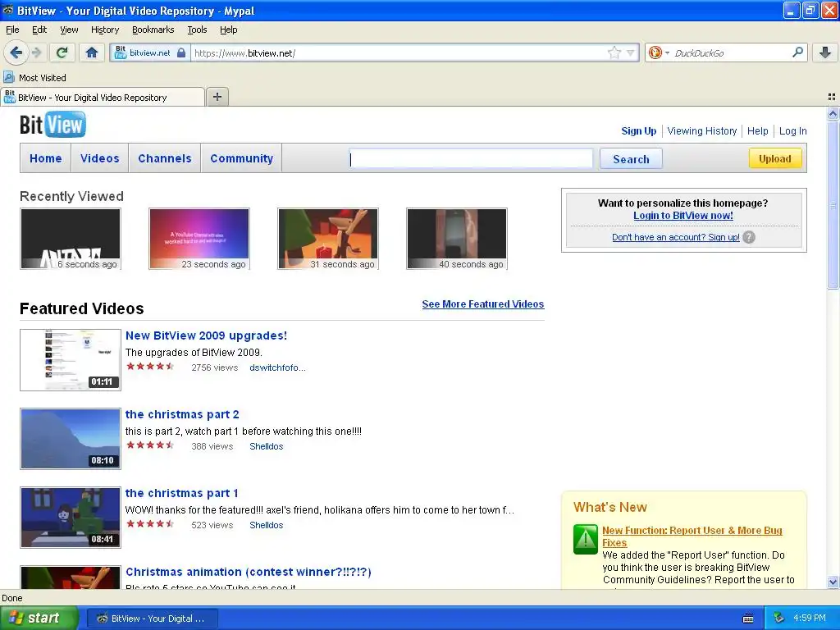Go back using the browser back arrow
Image resolution: width=840 pixels, height=630 pixels.
coord(16,52)
